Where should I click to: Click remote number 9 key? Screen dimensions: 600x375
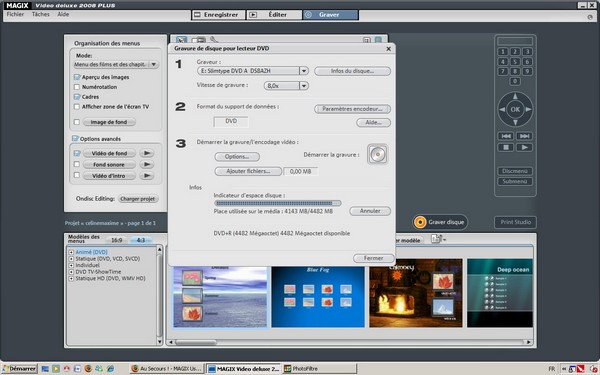pyautogui.click(x=527, y=71)
